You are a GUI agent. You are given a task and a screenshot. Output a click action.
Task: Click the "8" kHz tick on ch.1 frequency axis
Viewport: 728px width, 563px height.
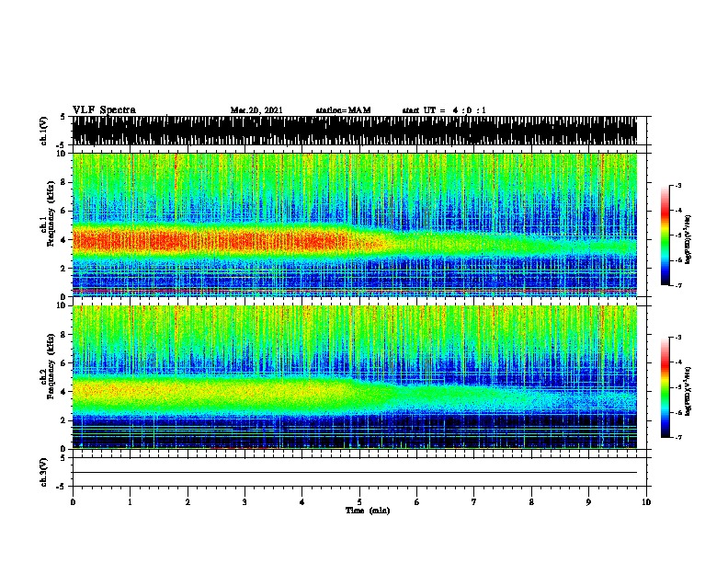(x=63, y=182)
